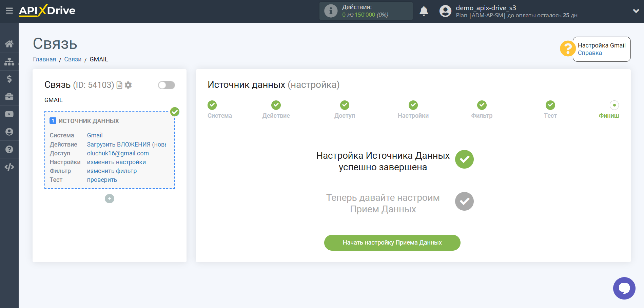Click the GMAIL connection name field
This screenshot has height=308, width=644.
coord(110,100)
